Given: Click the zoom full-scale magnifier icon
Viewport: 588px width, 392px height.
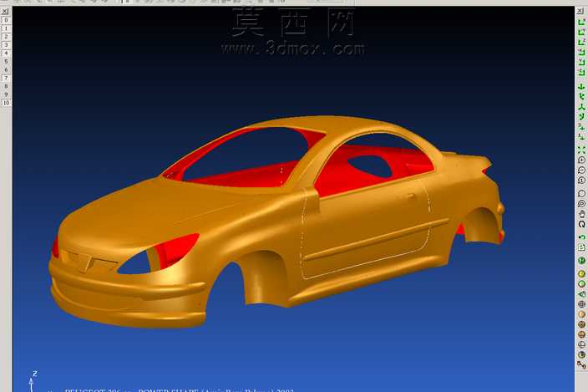Looking at the screenshot, I should tap(581, 181).
